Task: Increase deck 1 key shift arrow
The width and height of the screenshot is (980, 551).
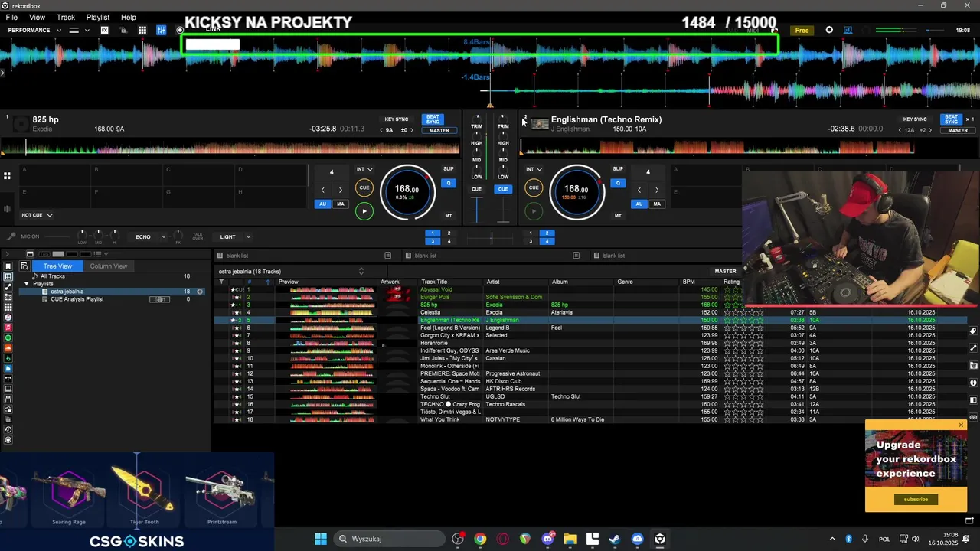Action: point(412,130)
